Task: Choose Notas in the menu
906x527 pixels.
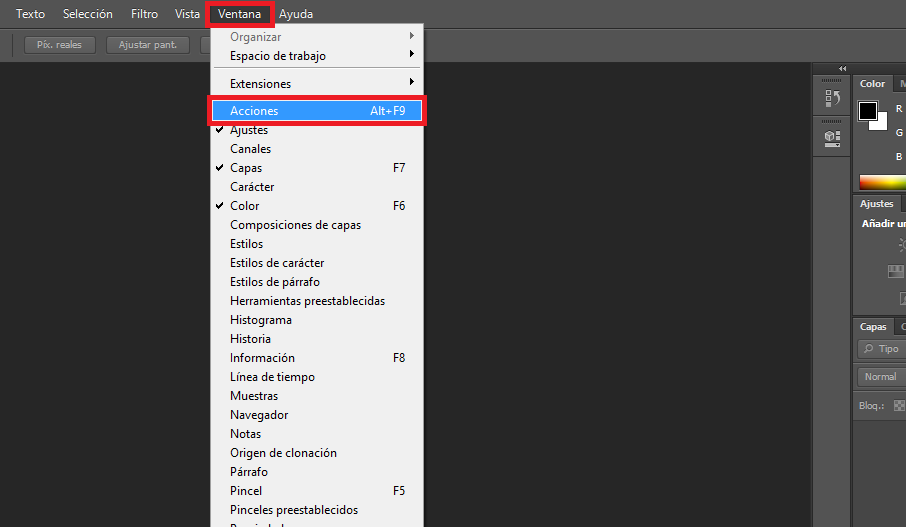Action: [317, 434]
